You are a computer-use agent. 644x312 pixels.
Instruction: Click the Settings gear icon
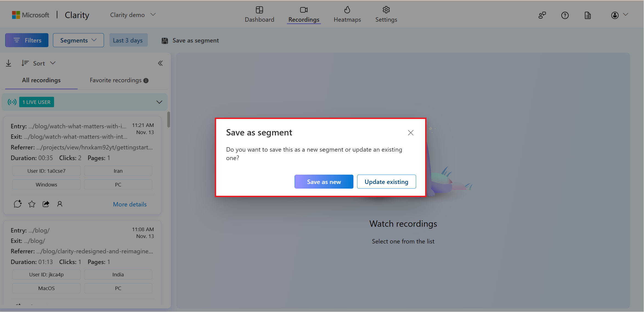[x=386, y=10]
